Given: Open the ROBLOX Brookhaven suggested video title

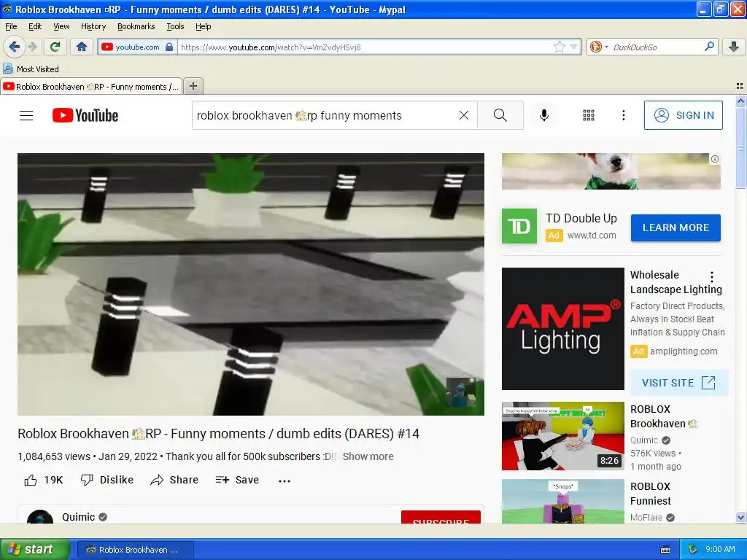Looking at the screenshot, I should pyautogui.click(x=664, y=416).
